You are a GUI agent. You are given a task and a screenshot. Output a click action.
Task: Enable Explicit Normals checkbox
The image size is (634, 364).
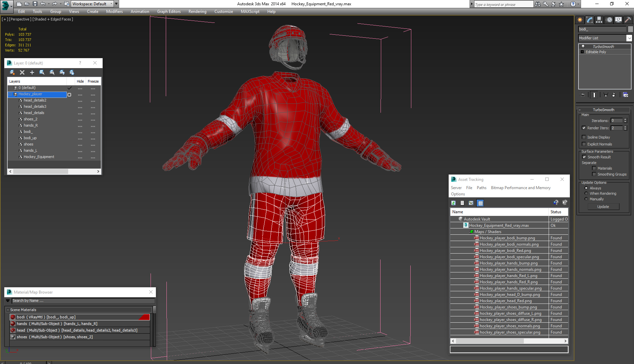coord(584,144)
